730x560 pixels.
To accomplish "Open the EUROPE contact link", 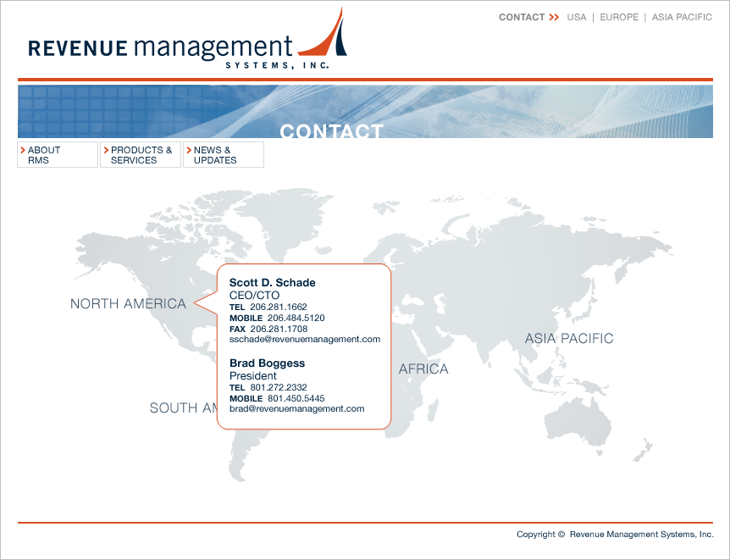I will coord(619,17).
